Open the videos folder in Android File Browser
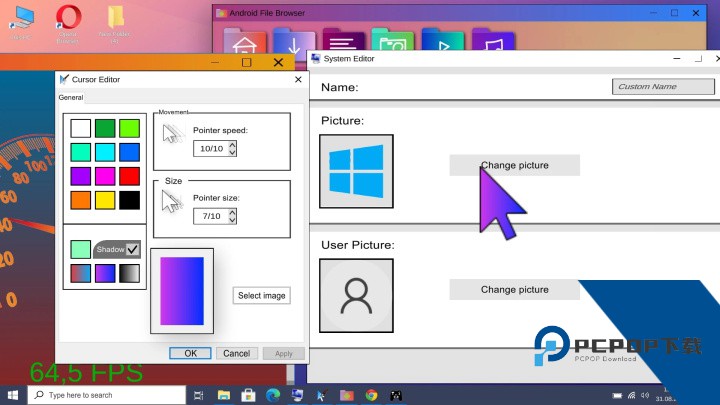Screen dimensions: 720x405 pyautogui.click(x=443, y=40)
